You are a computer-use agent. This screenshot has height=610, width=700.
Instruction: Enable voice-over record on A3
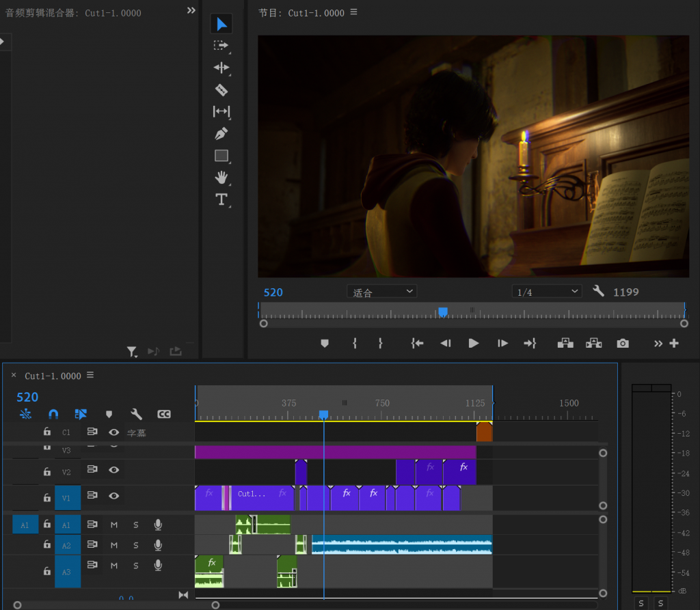click(158, 566)
